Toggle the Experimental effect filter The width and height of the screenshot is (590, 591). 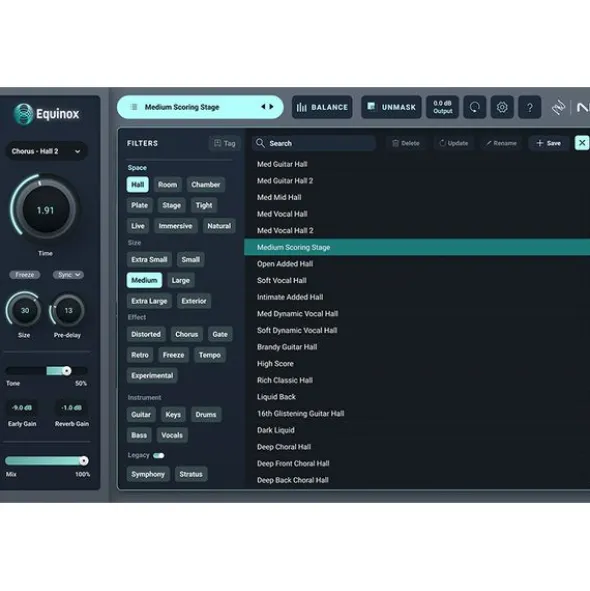152,376
